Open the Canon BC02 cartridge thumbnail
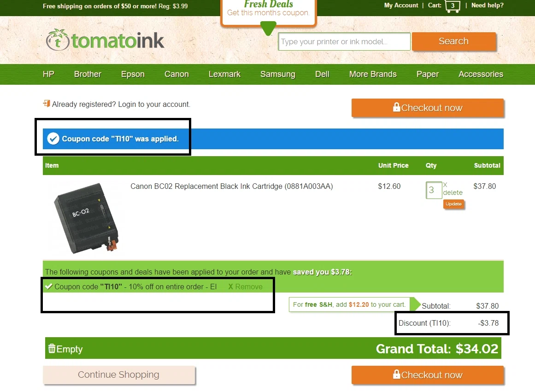 tap(86, 218)
